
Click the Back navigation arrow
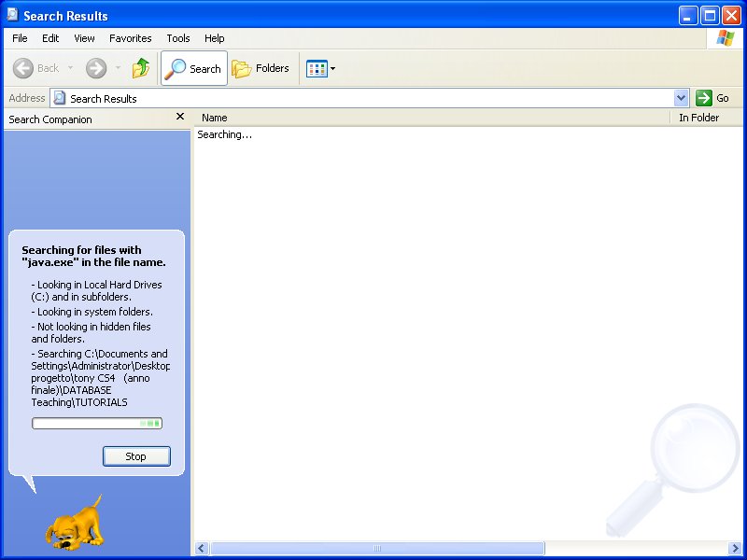pos(22,68)
